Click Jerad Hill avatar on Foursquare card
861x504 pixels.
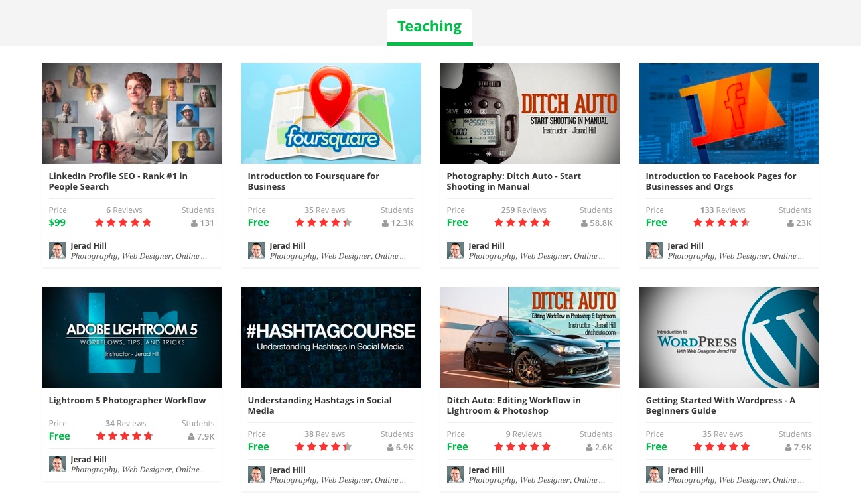pos(256,250)
